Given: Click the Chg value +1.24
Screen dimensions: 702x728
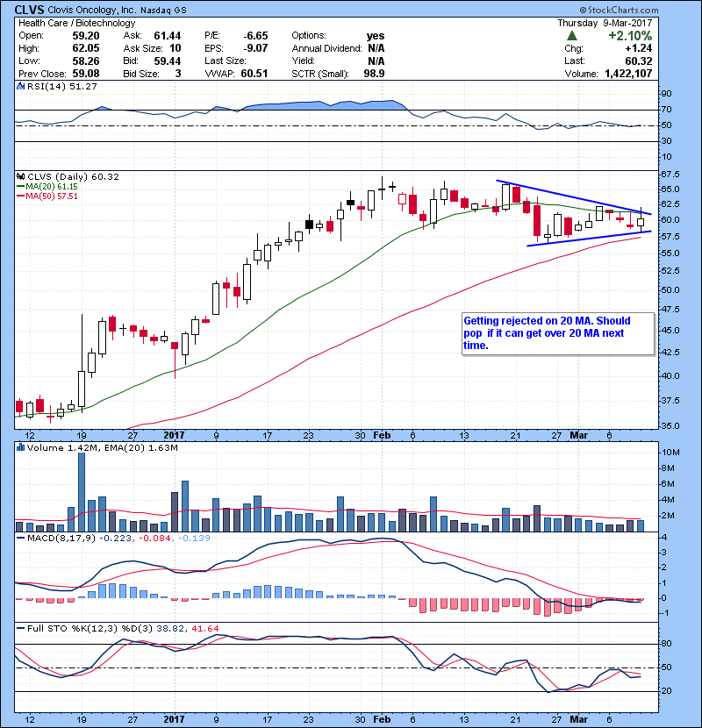Looking at the screenshot, I should click(638, 48).
